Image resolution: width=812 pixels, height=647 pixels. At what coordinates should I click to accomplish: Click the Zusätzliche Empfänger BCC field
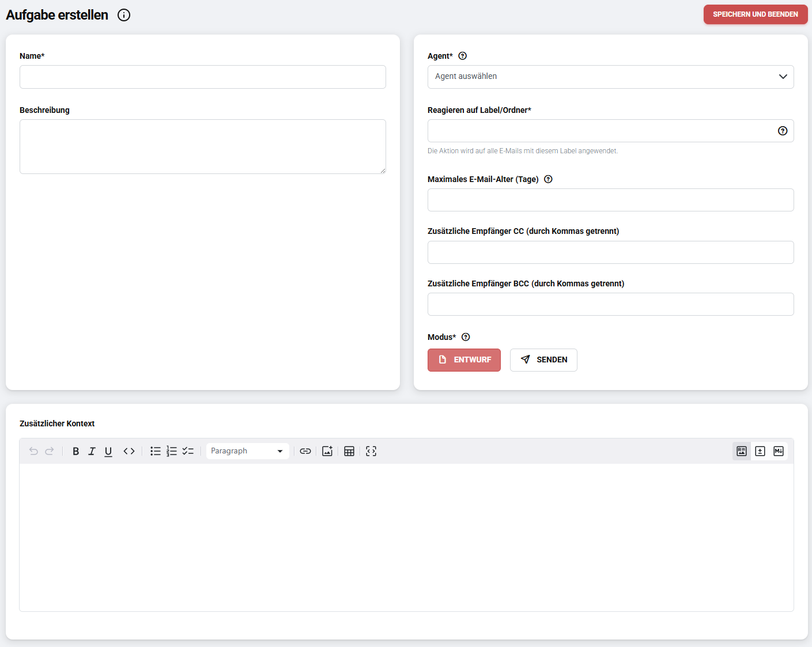[610, 304]
